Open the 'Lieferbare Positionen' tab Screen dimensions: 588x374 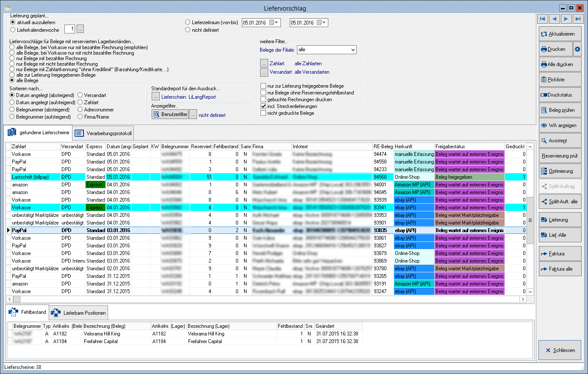coord(79,313)
